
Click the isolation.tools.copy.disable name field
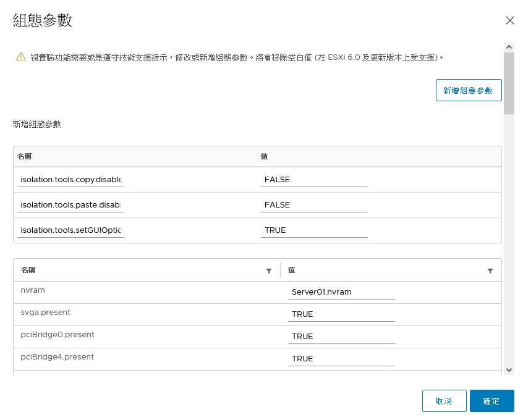click(70, 180)
